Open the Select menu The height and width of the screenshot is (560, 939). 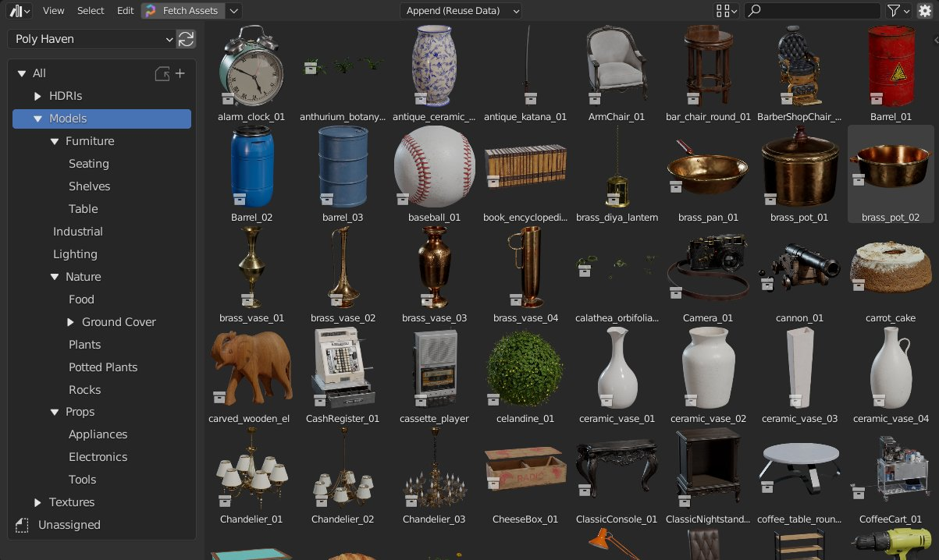point(91,11)
